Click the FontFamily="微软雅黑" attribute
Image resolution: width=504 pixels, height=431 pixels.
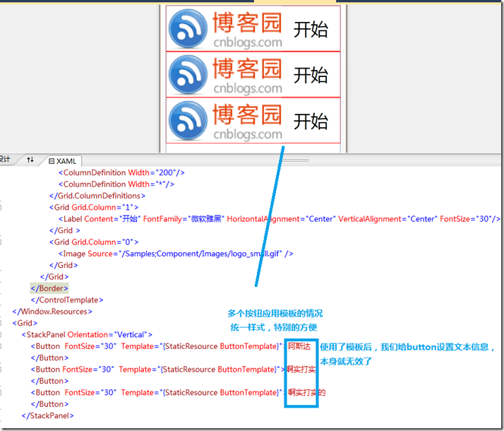coord(184,219)
